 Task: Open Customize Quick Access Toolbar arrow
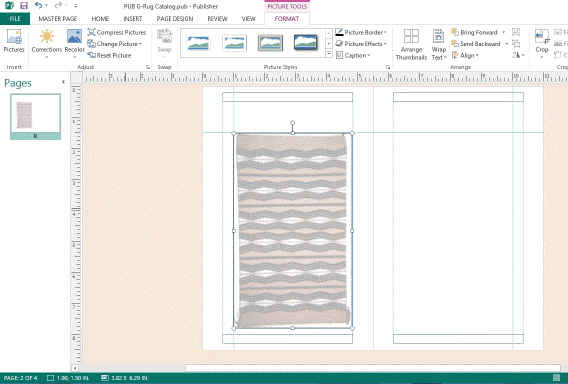(76, 6)
